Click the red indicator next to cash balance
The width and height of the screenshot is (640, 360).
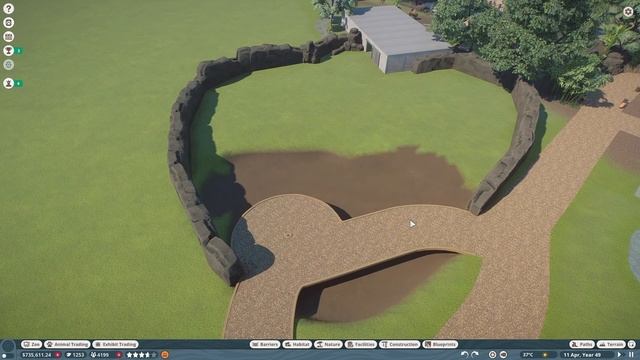pos(58,355)
